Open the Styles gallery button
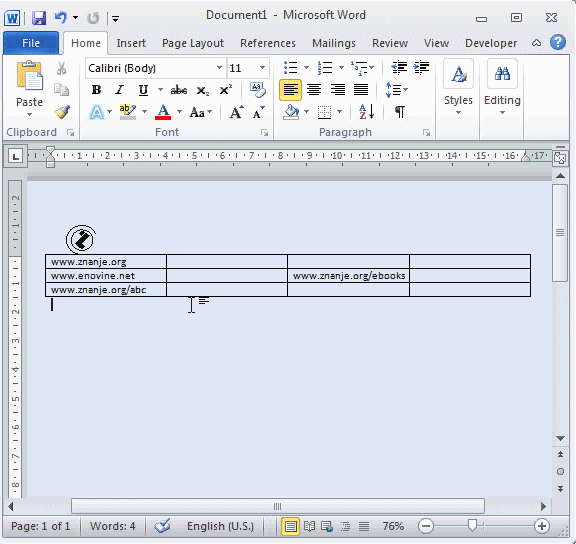Image resolution: width=576 pixels, height=544 pixels. tap(458, 87)
